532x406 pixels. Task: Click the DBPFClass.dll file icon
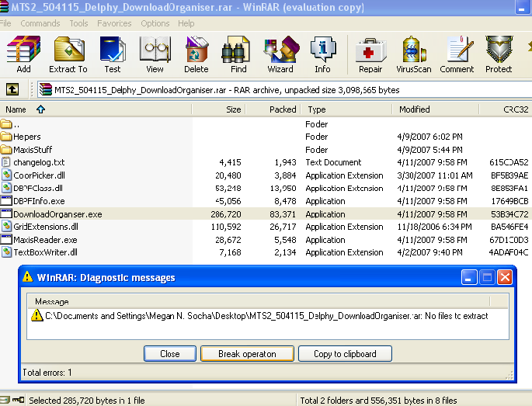[x=6, y=188]
